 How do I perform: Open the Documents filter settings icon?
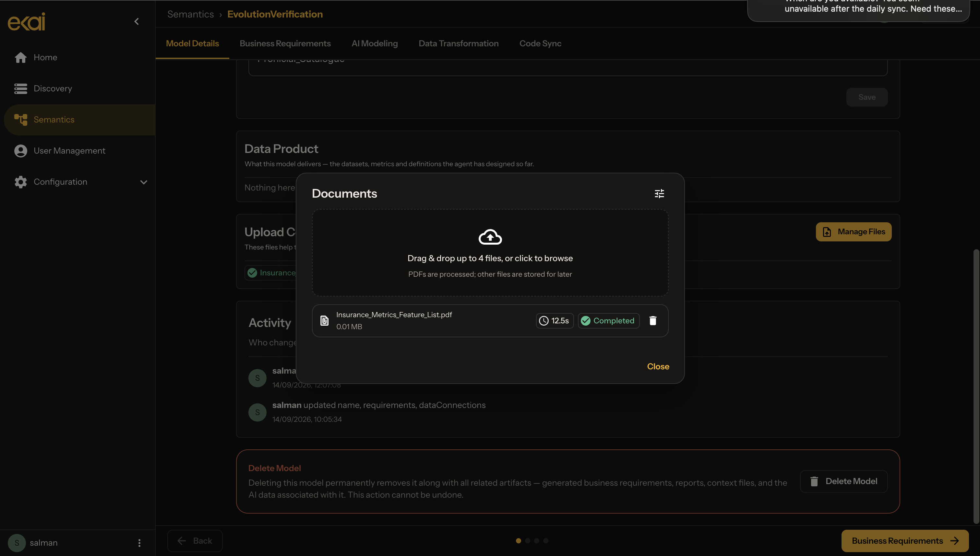pos(659,194)
